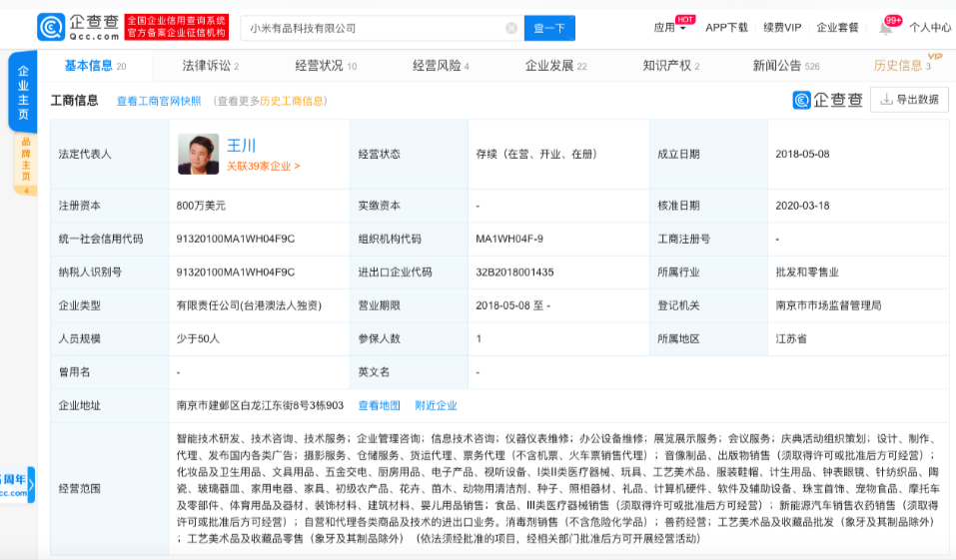The width and height of the screenshot is (956, 560).
Task: Click organization code MA1WH04F-9
Action: click(x=509, y=239)
